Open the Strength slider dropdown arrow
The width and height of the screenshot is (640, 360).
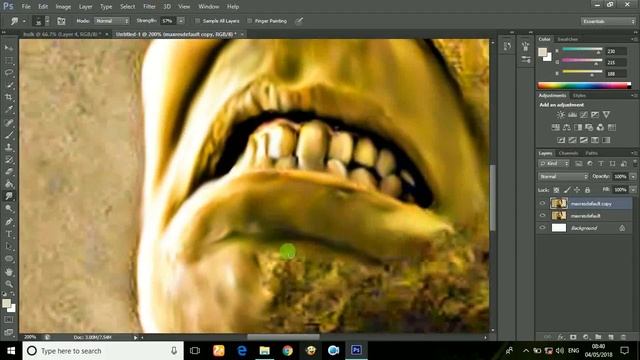181,21
